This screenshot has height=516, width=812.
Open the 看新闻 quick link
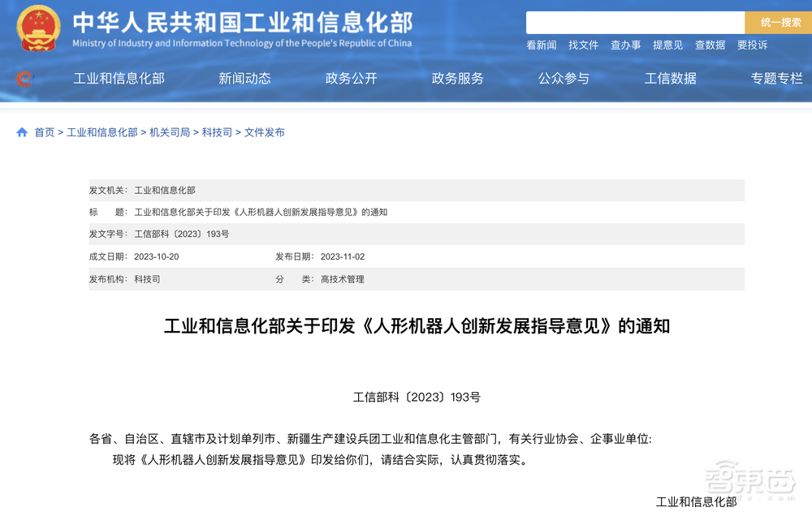tap(540, 45)
